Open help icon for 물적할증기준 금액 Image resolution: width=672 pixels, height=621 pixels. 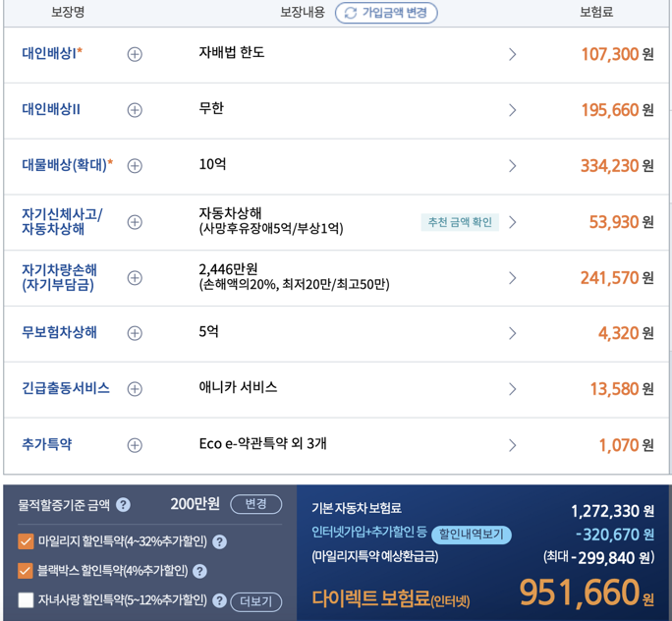123,504
